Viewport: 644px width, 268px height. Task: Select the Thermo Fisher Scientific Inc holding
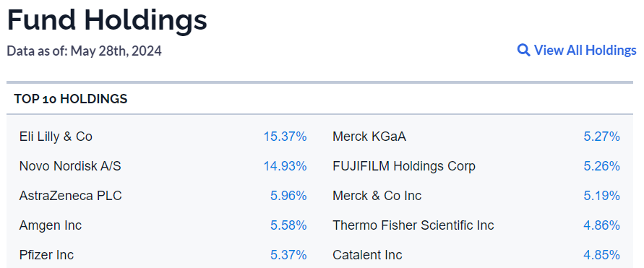pos(413,225)
